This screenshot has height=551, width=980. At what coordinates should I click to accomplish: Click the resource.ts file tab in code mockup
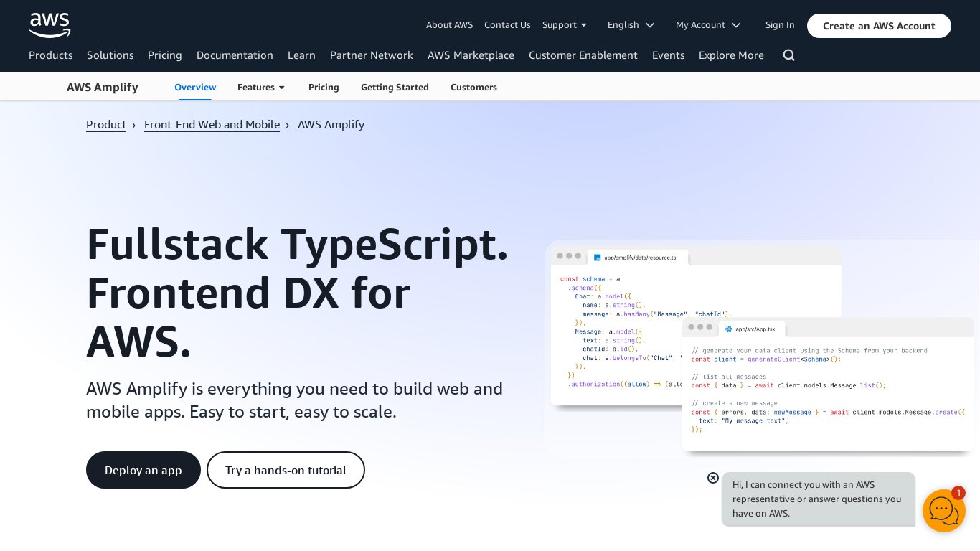coord(637,257)
